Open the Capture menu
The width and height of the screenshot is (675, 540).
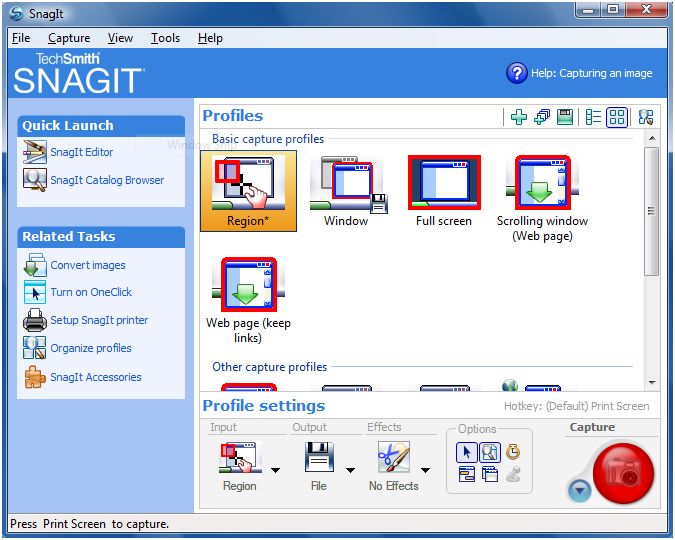[69, 38]
